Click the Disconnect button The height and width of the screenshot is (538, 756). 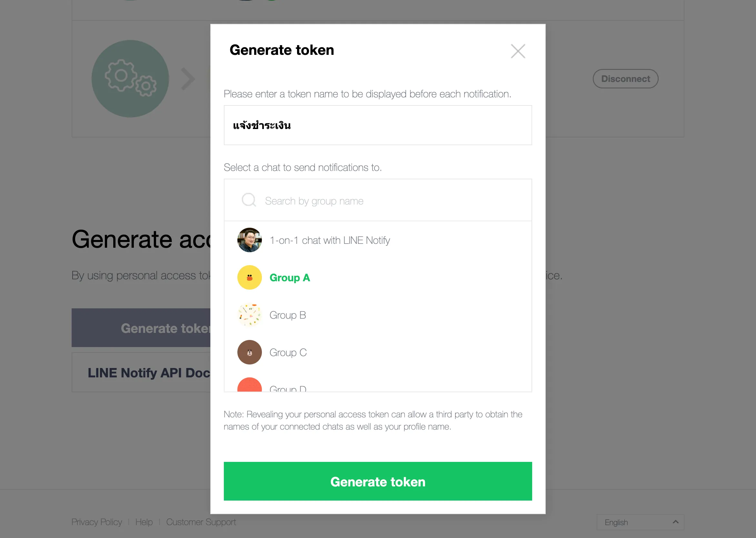pyautogui.click(x=625, y=78)
